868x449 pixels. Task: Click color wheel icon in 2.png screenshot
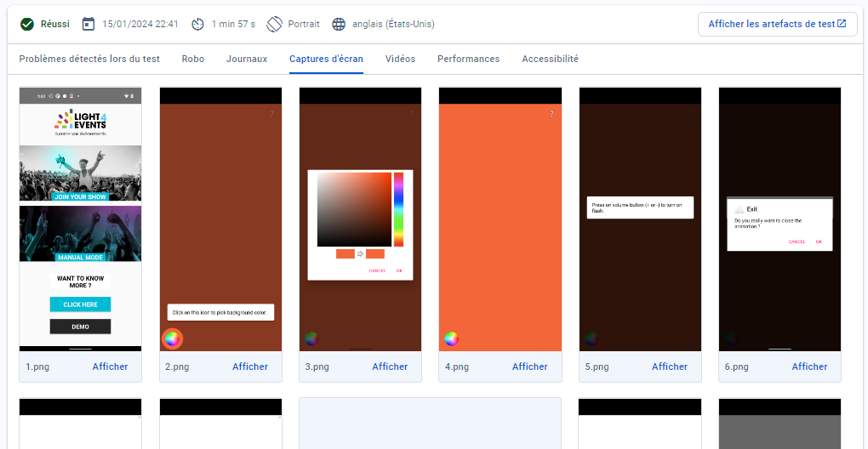pyautogui.click(x=172, y=338)
